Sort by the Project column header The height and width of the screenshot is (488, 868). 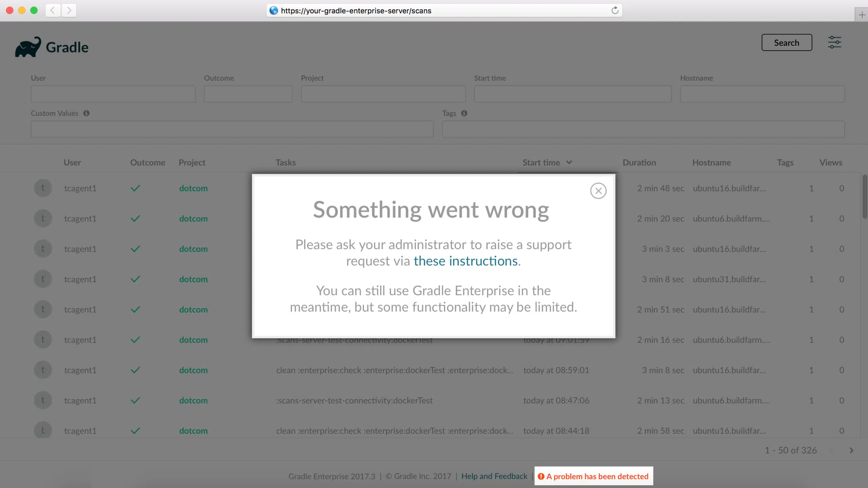pos(192,163)
